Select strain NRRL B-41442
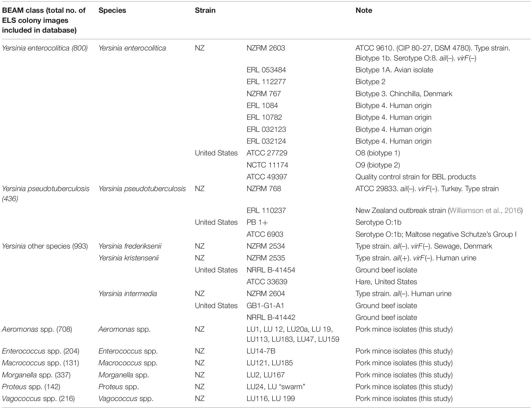This screenshot has height=409, width=532. click(271, 317)
